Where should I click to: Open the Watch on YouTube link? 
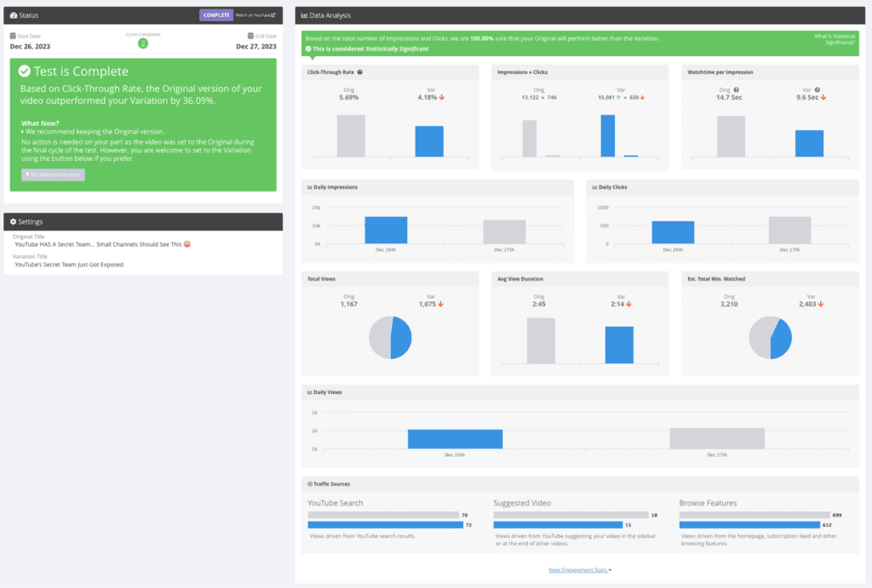(255, 15)
